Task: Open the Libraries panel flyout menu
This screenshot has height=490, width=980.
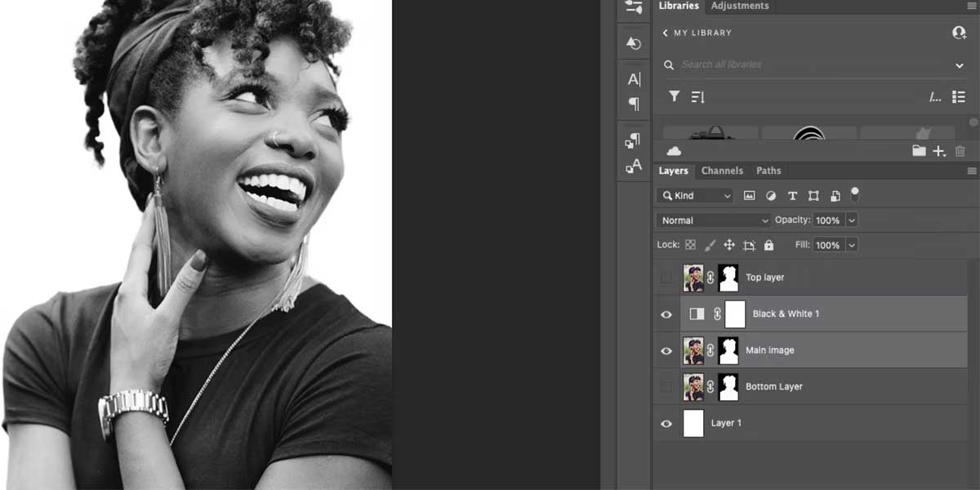Action: click(971, 6)
